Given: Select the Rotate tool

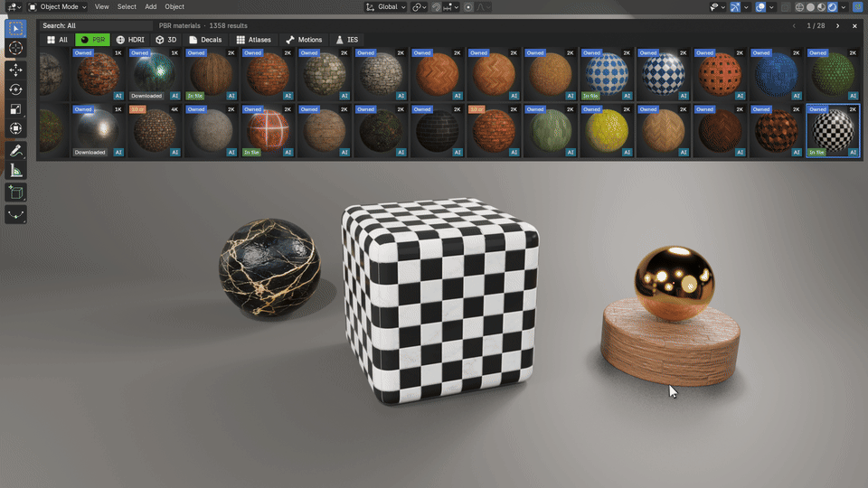Looking at the screenshot, I should (15, 89).
